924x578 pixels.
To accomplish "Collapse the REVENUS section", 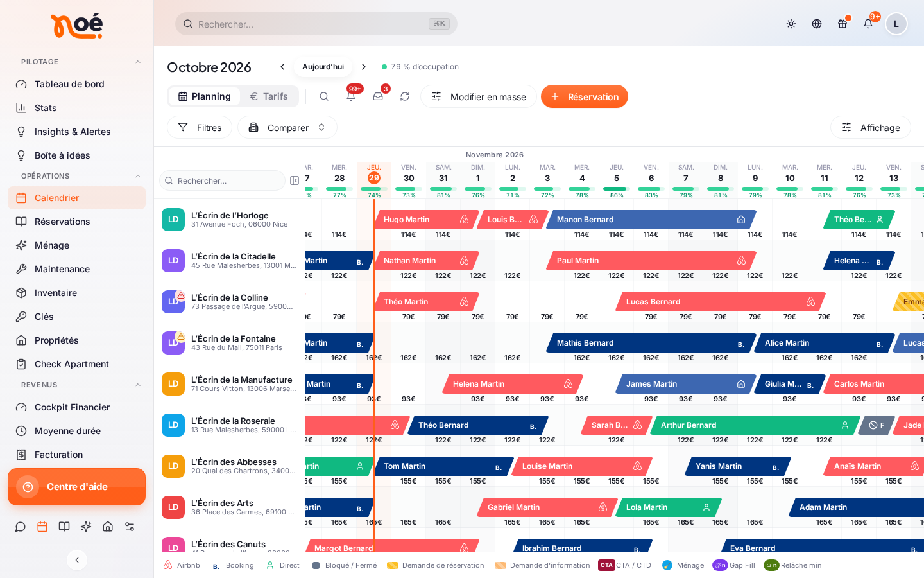I will pos(138,385).
